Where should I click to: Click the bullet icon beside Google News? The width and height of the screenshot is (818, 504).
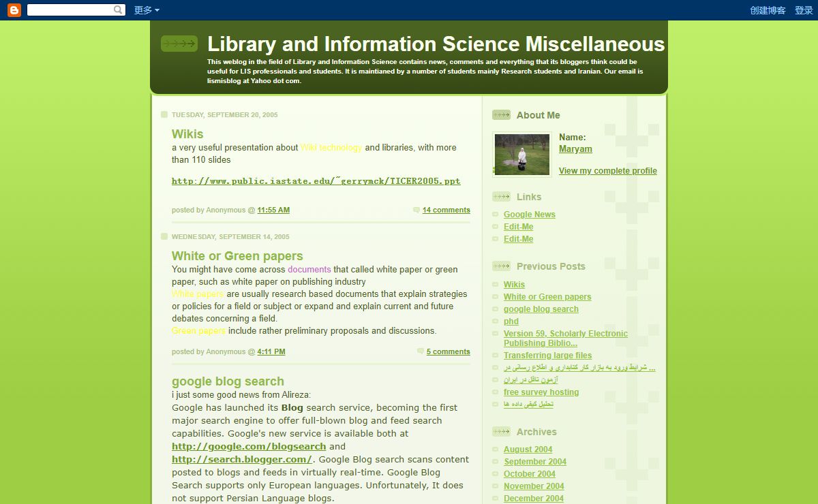496,215
